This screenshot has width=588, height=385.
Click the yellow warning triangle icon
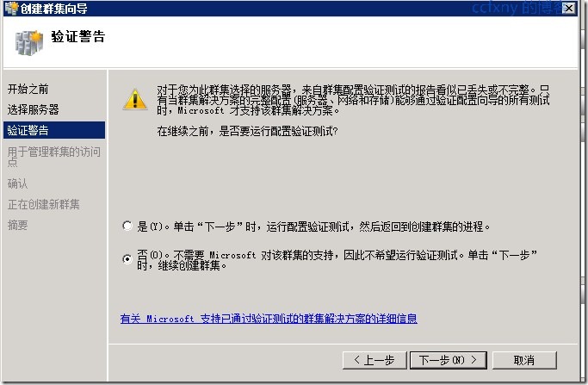(x=135, y=99)
